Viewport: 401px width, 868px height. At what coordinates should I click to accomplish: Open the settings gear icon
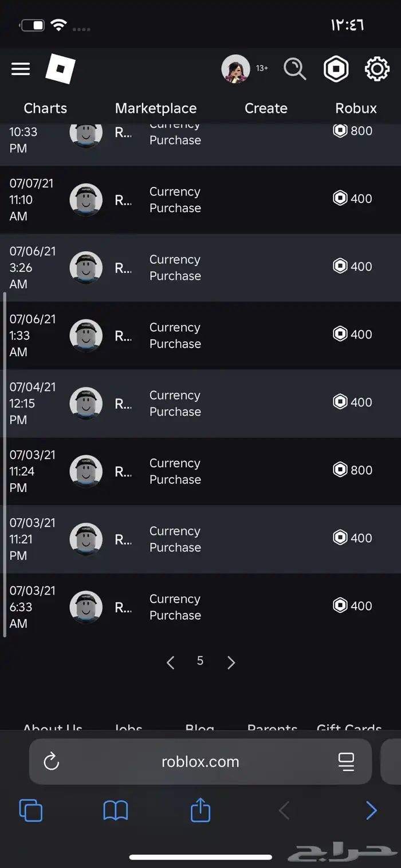point(377,69)
